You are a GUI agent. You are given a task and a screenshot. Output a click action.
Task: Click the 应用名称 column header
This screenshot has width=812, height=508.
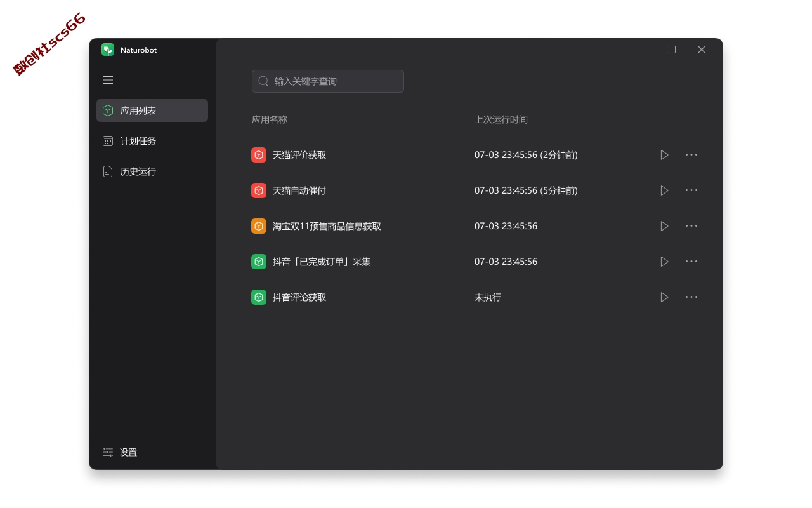point(270,119)
